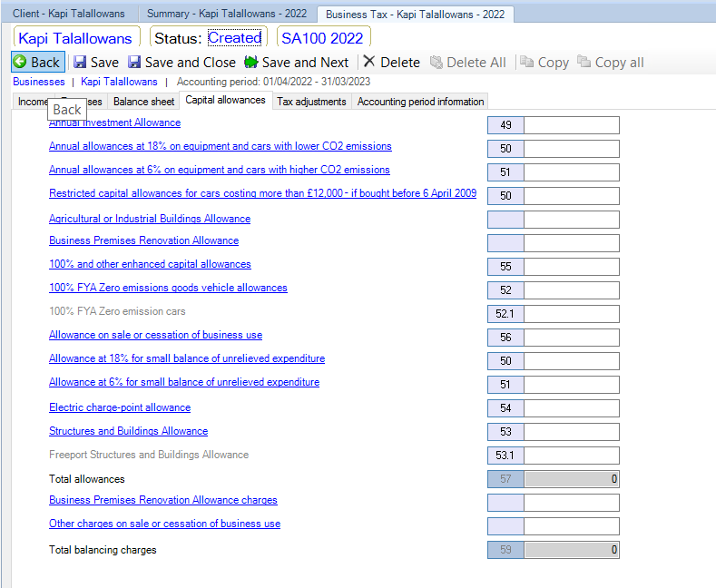Click box 52 zero emissions goods vehicle input

[572, 290]
